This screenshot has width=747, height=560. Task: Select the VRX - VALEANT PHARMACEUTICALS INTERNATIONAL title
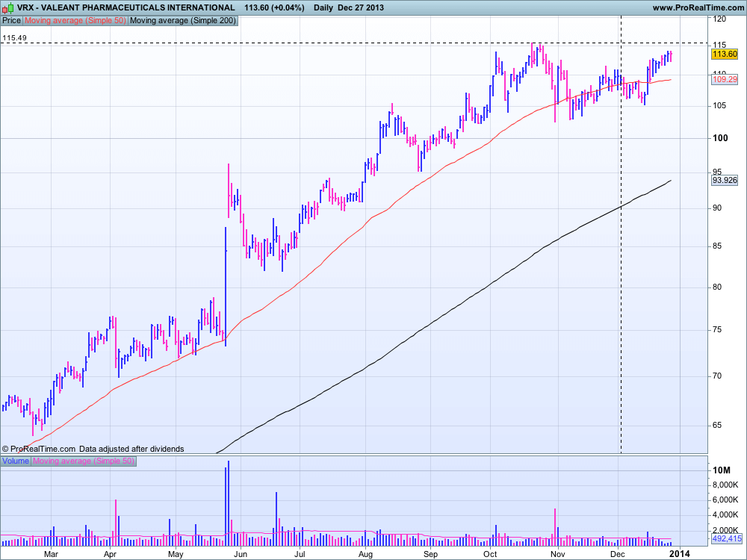click(x=125, y=7)
